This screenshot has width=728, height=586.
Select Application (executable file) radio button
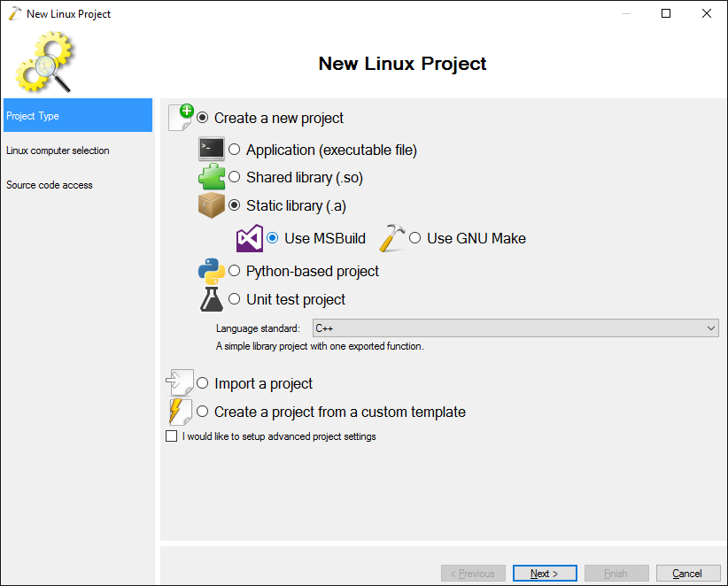coord(235,150)
